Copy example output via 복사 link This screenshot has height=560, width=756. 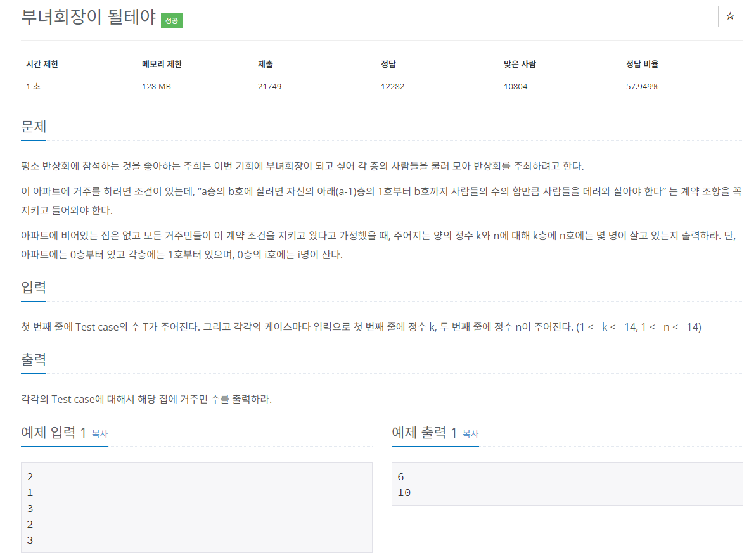(470, 433)
